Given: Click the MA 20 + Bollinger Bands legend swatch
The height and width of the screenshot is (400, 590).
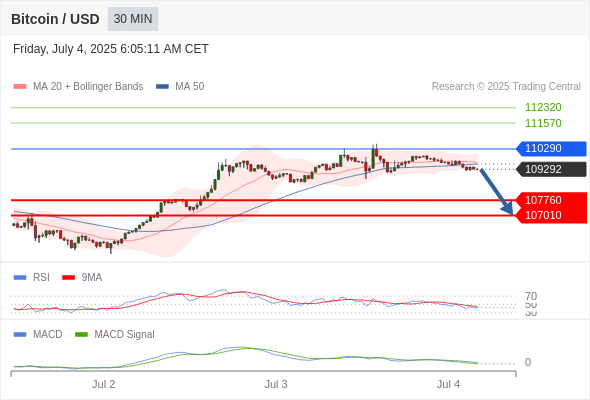Looking at the screenshot, I should (20, 87).
